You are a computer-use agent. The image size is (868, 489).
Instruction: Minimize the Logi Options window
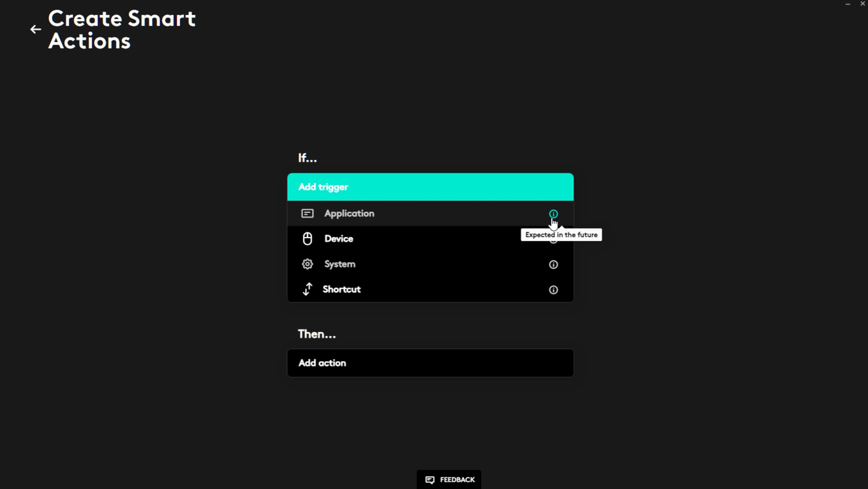[x=848, y=4]
